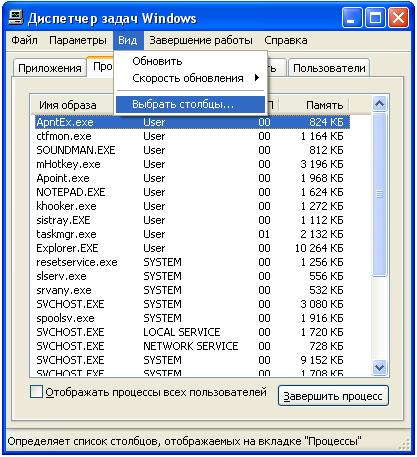Sort by the Имя образа column header

click(x=68, y=105)
